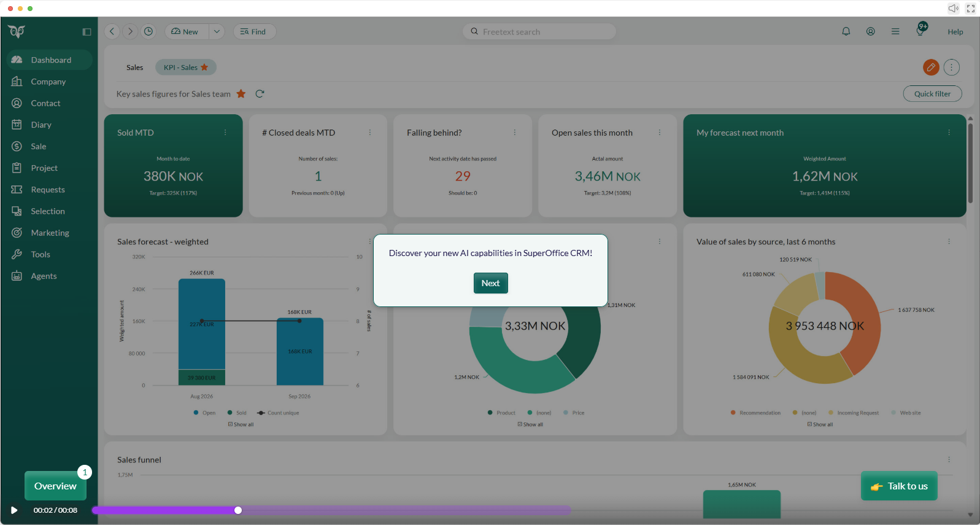
Task: Open Sold MTD tile options menu
Action: coord(225,133)
